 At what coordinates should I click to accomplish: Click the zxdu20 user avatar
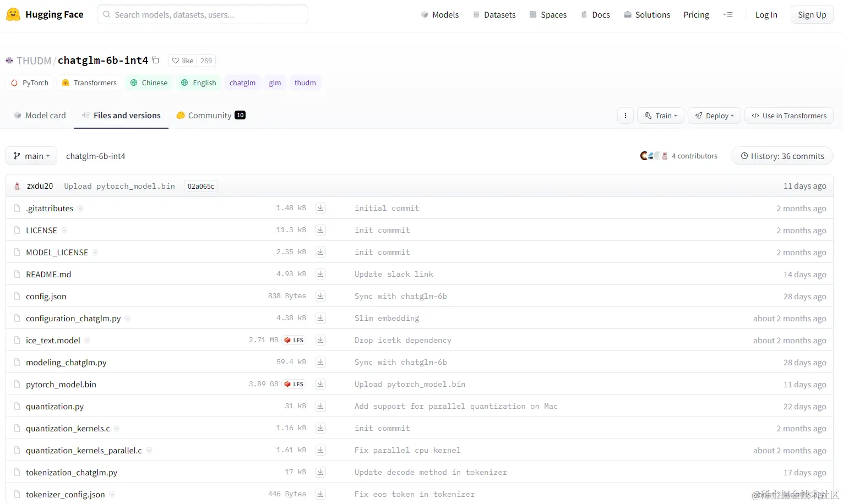[x=17, y=186]
